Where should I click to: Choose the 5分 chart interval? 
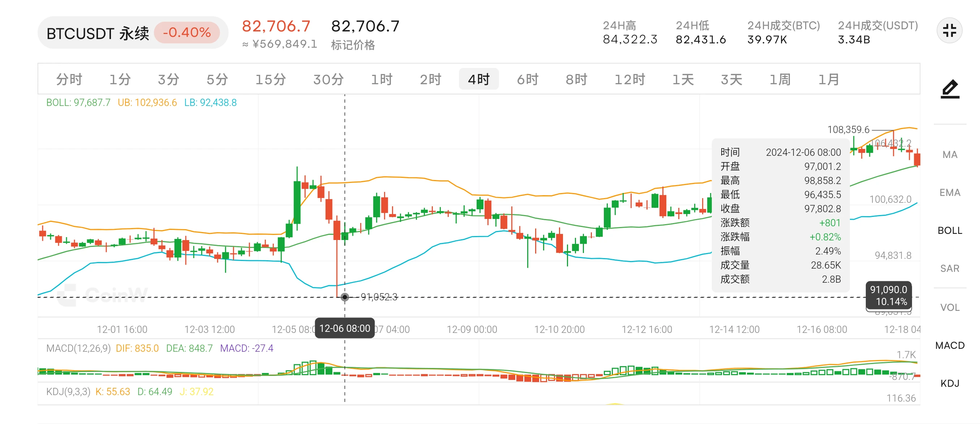click(217, 79)
